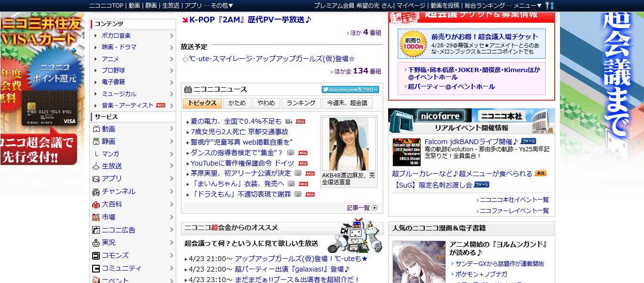This screenshot has width=644, height=283.
Task: Open ニコニコ本社イベント一覧 link
Action: [514, 200]
